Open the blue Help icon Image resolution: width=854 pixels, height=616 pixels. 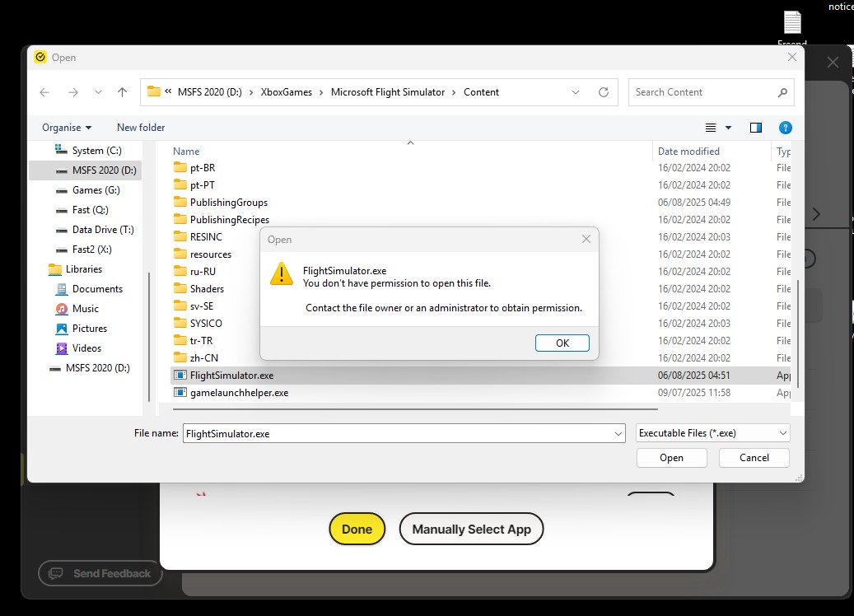pos(786,128)
